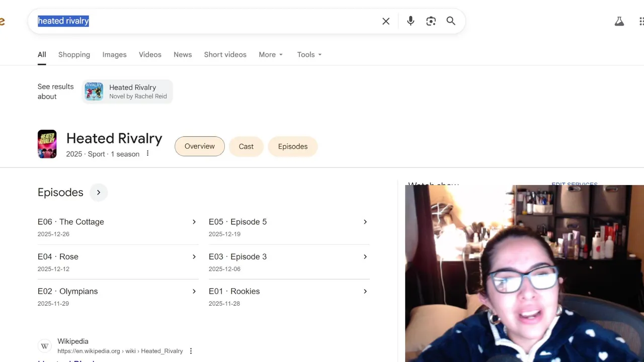Click the magnifying glass search icon
Image resolution: width=644 pixels, height=362 pixels.
[451, 21]
